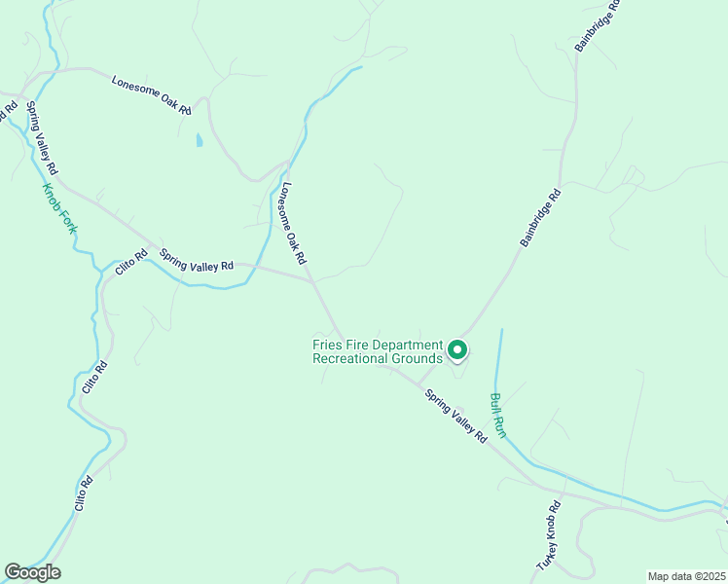Image resolution: width=728 pixels, height=584 pixels.
Task: Click the lowest Clito Rd label
Action: [x=84, y=493]
